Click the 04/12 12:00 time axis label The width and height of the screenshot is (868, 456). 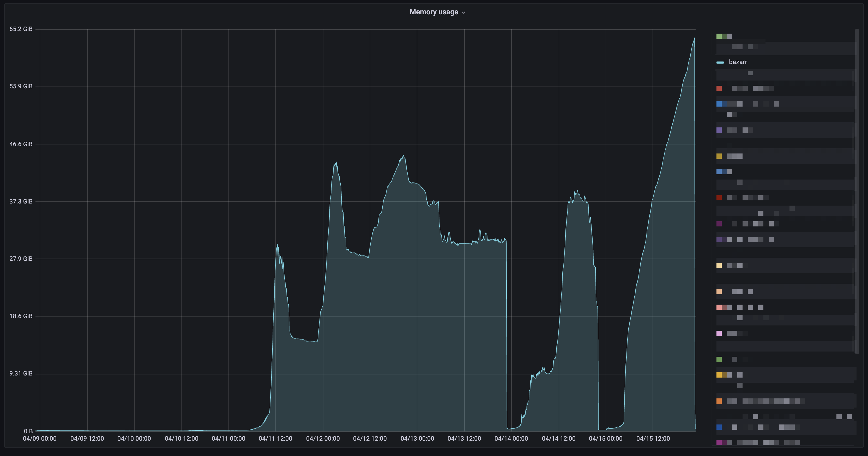tap(370, 439)
